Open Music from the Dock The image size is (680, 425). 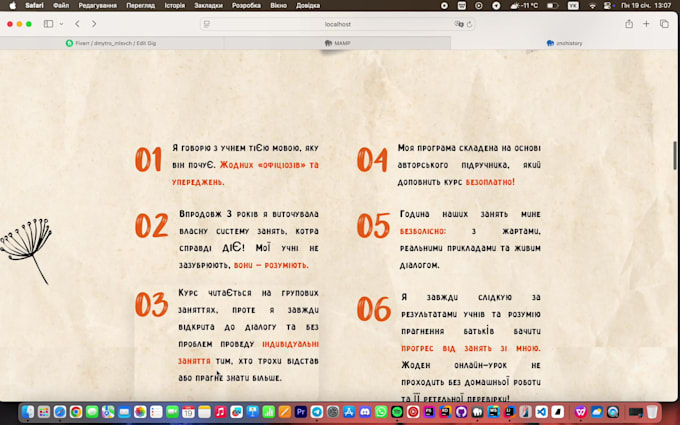click(x=220, y=412)
